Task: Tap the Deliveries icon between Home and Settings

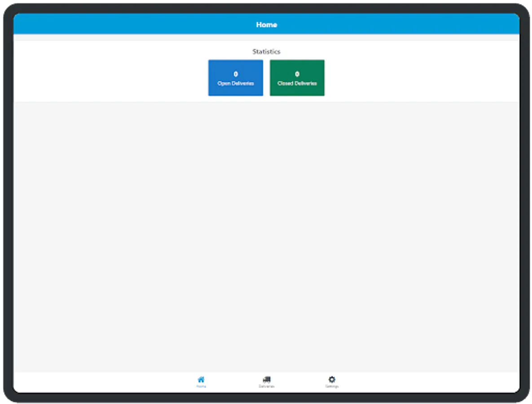Action: (x=267, y=379)
